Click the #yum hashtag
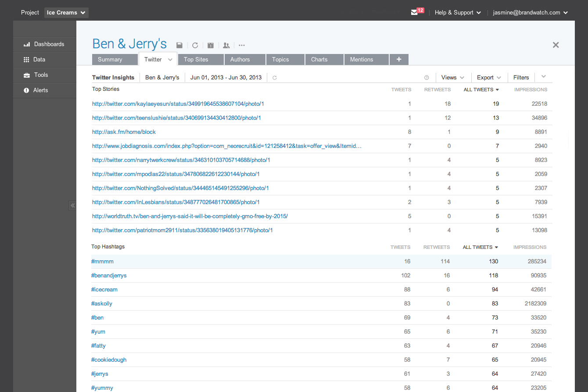Image resolution: width=588 pixels, height=392 pixels. point(98,332)
